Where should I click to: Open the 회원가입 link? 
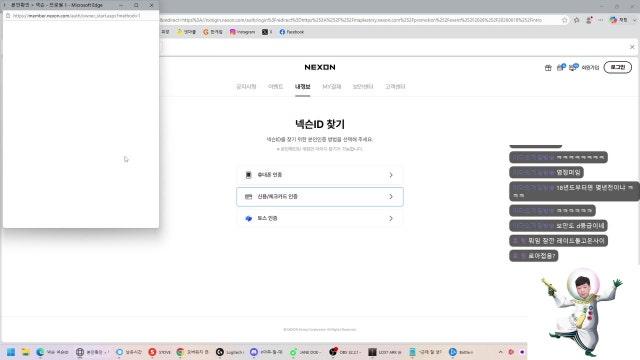[x=590, y=67]
